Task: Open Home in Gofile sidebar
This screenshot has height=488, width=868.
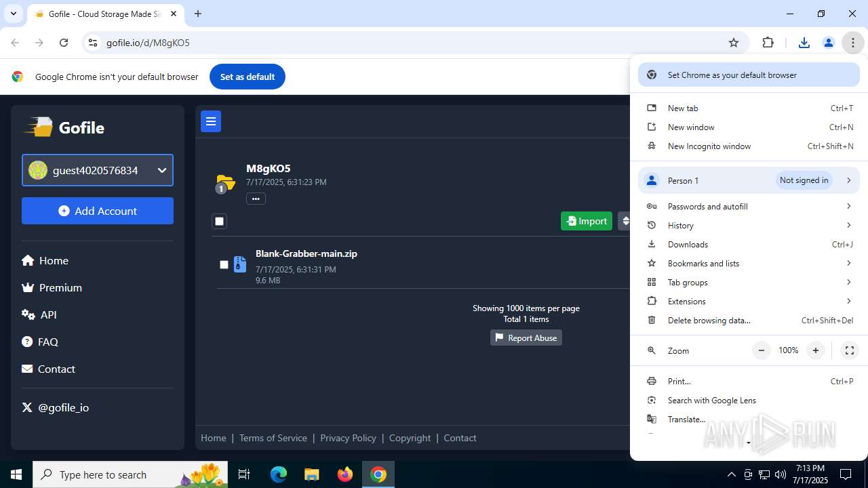Action: pyautogui.click(x=45, y=260)
